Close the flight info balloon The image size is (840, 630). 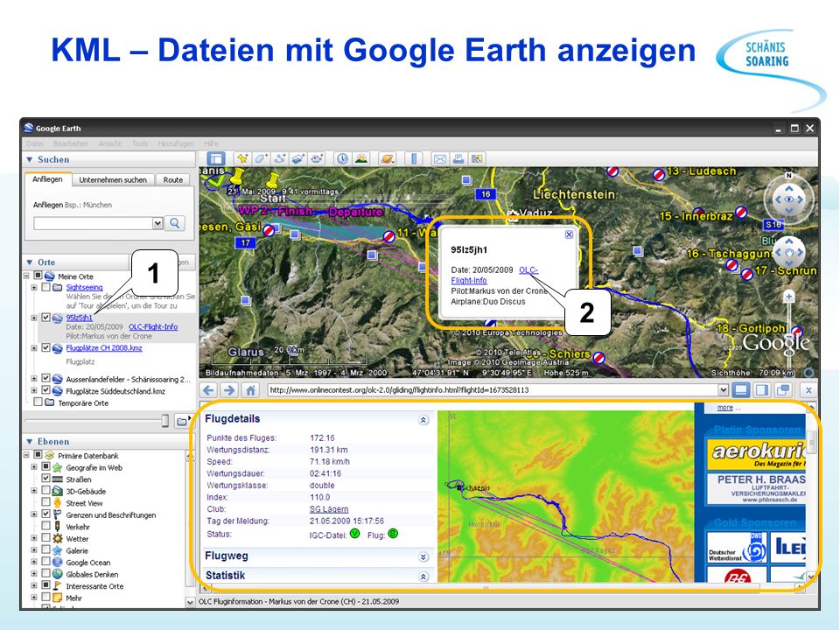[569, 234]
